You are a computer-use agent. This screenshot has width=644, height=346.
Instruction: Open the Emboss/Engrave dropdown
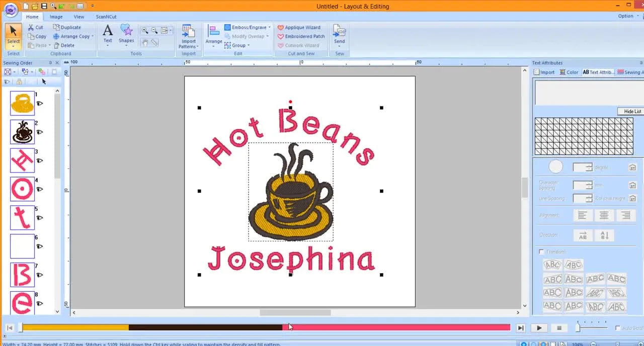269,28
